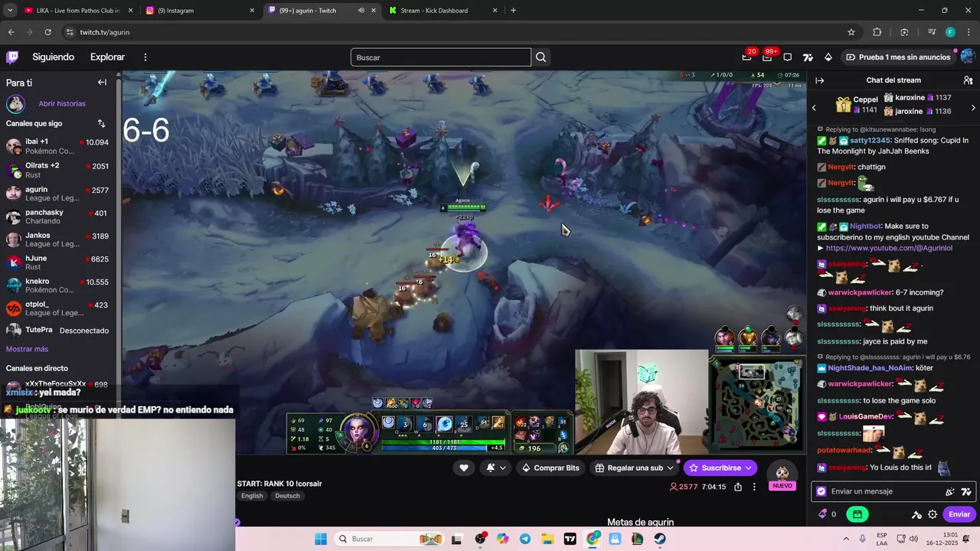Open Siguiendo navigation item
Screen dimensions: 980x551
pos(53,57)
